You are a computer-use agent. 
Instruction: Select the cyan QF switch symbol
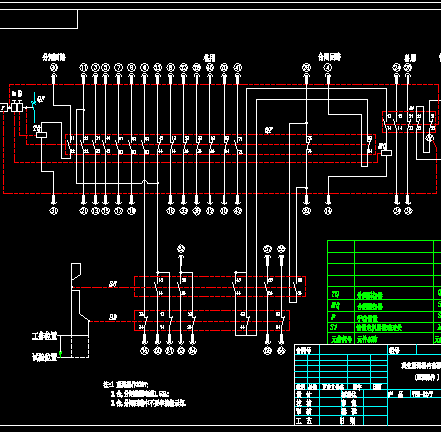click(34, 107)
